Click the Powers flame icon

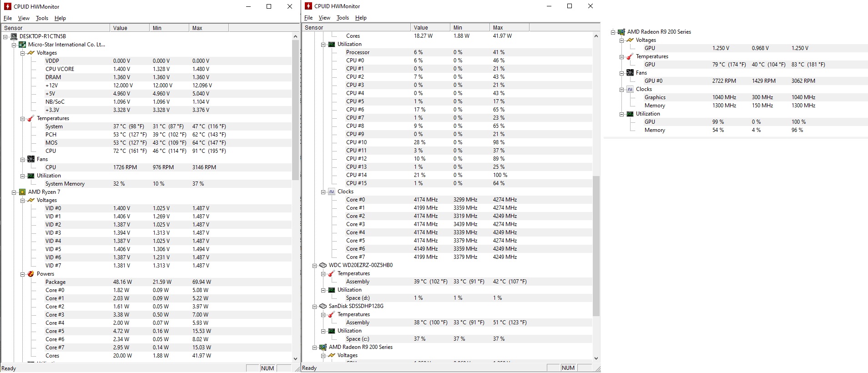(x=31, y=274)
